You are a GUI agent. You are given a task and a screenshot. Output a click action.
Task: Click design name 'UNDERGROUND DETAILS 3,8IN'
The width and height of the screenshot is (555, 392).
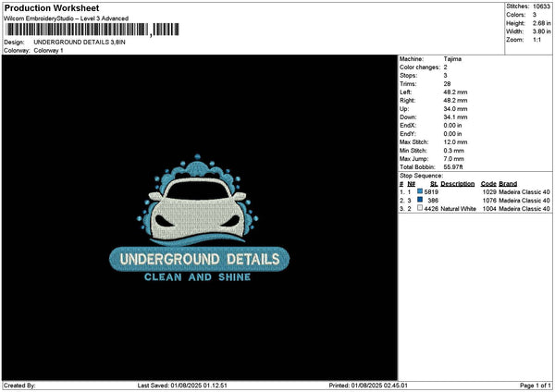click(80, 43)
